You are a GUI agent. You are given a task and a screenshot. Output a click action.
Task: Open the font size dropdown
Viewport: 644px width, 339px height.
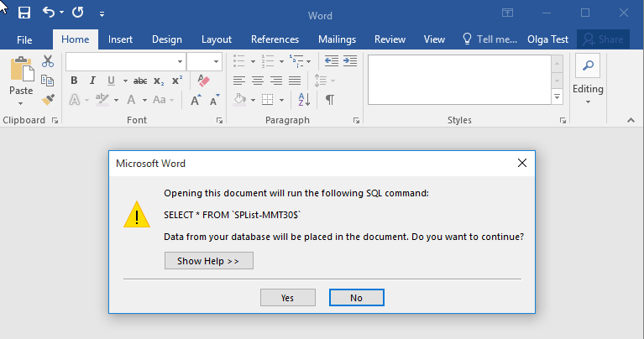pos(216,61)
